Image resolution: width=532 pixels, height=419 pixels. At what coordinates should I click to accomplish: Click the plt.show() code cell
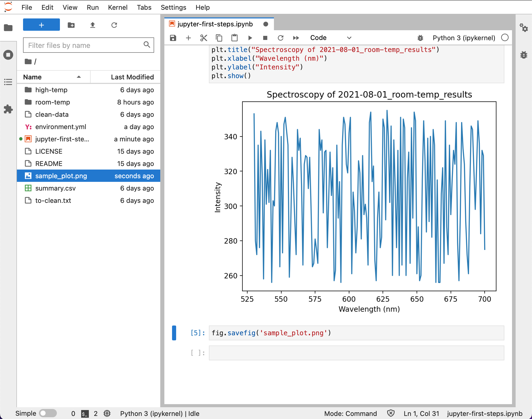[356, 64]
